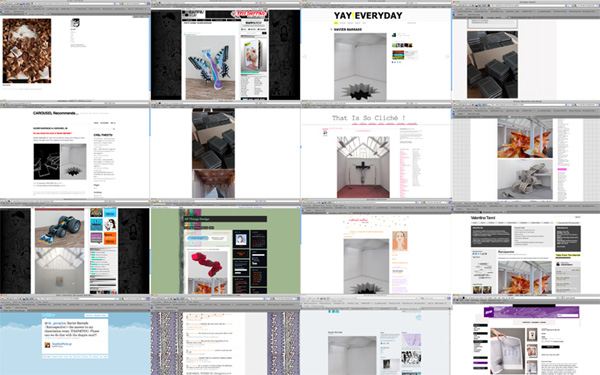This screenshot has width=600, height=375.
Task: Open the colorful book advertisement image
Action: pyautogui.click(x=253, y=55)
